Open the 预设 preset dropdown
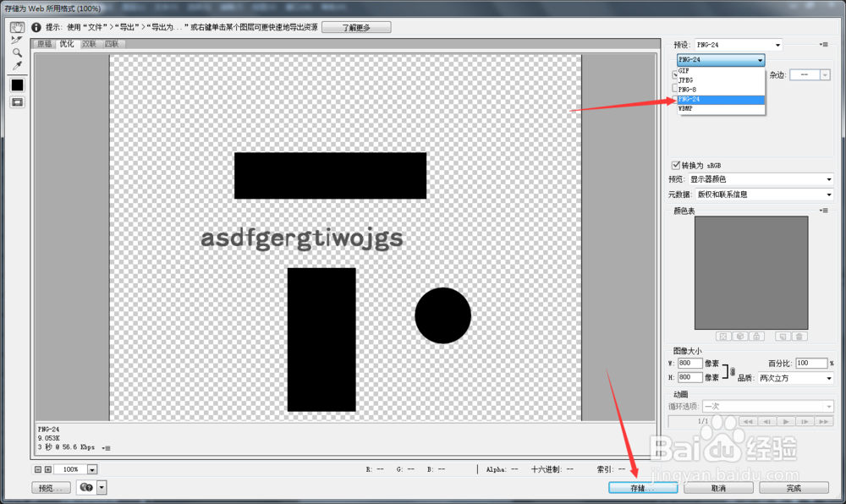This screenshot has height=504, width=846. [x=738, y=45]
